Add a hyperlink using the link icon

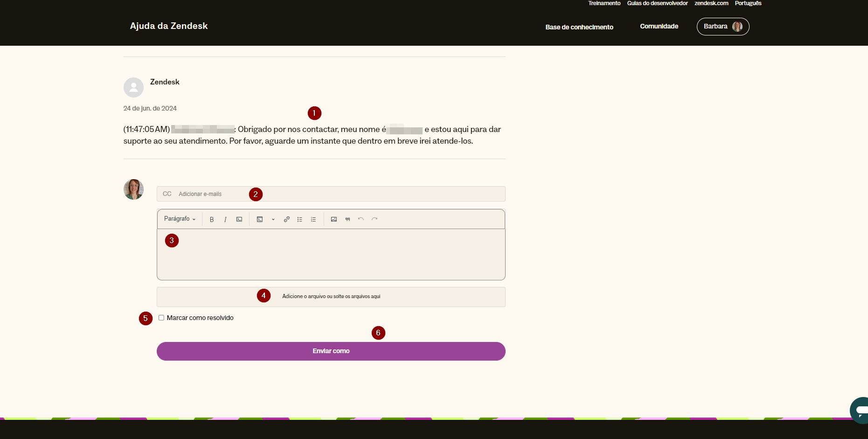click(x=287, y=219)
